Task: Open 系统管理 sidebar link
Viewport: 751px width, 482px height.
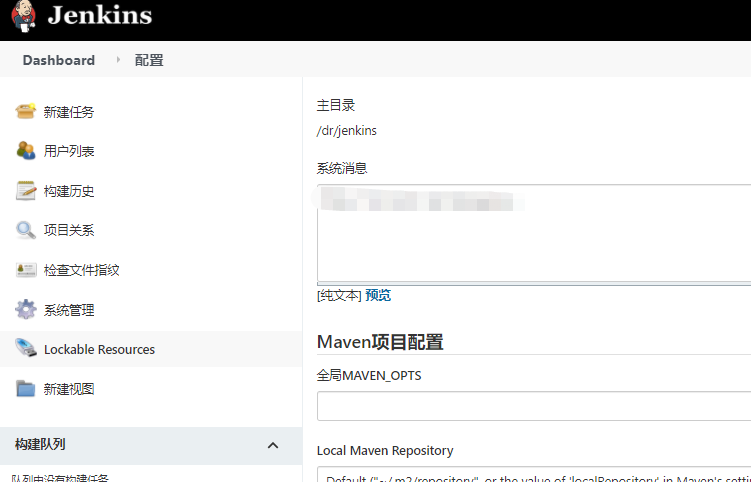Action: [69, 310]
